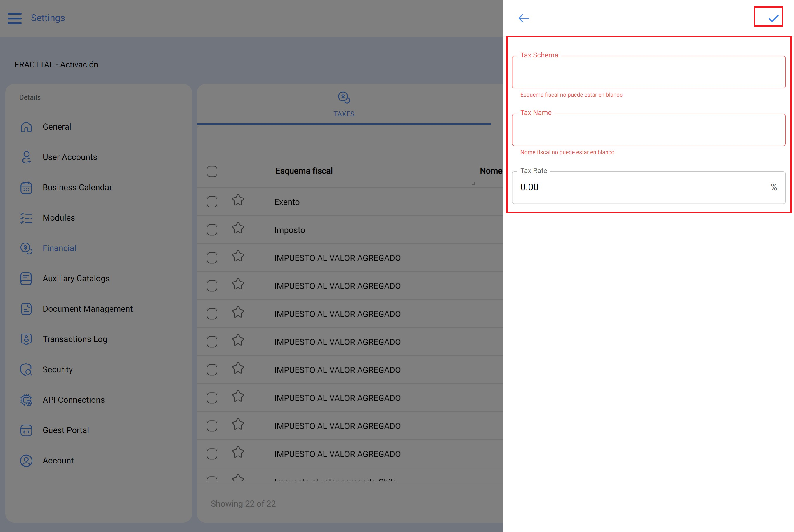Go back using the blue arrow

click(x=523, y=18)
